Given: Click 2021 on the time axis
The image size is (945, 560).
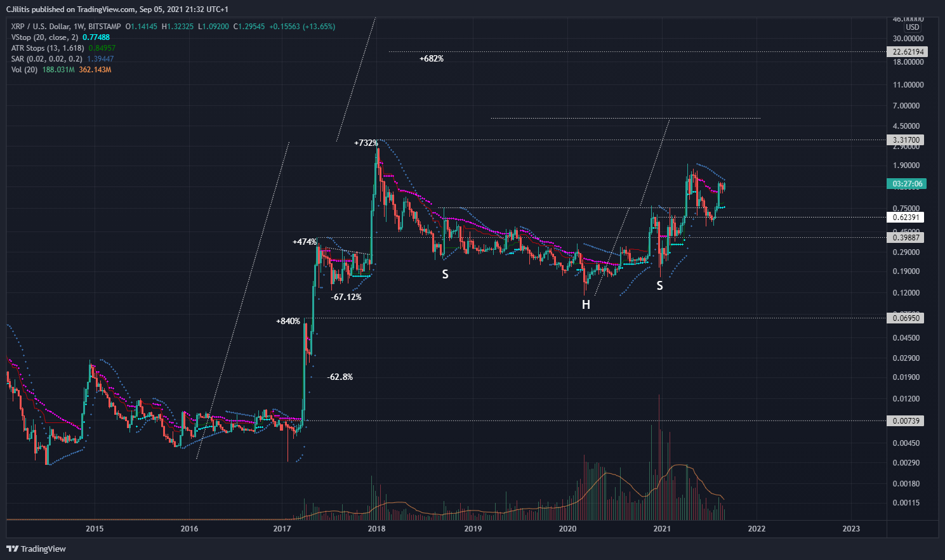Looking at the screenshot, I should [x=662, y=529].
